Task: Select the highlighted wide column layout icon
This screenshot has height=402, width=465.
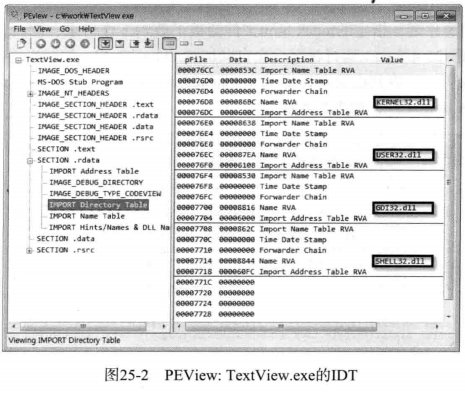Action: pos(169,43)
